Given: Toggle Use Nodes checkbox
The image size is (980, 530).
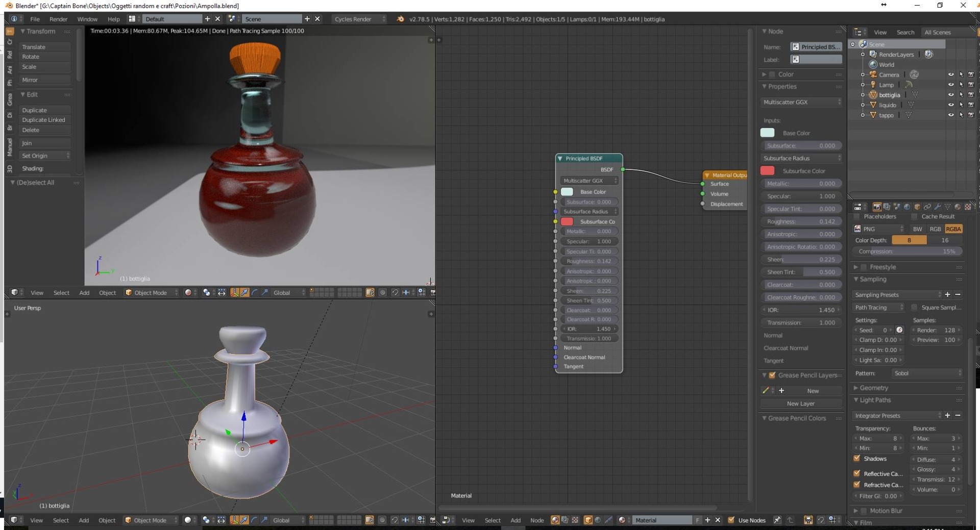Looking at the screenshot, I should (x=731, y=520).
